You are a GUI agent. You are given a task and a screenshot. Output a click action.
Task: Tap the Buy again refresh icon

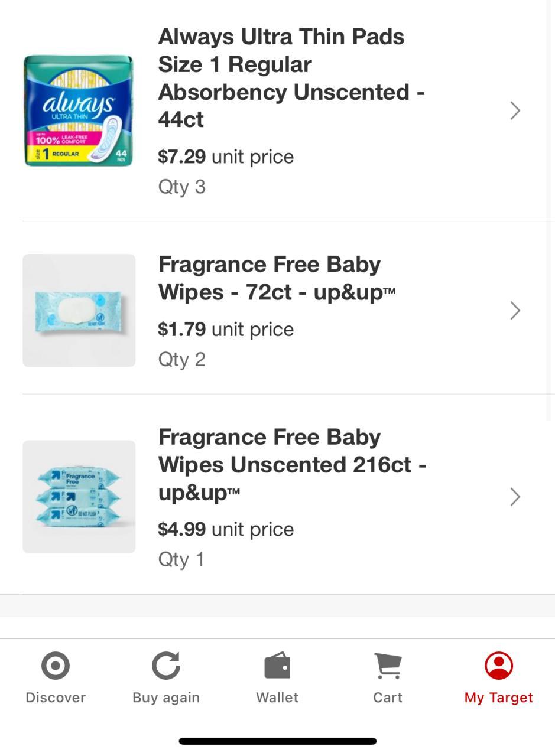coord(166,666)
